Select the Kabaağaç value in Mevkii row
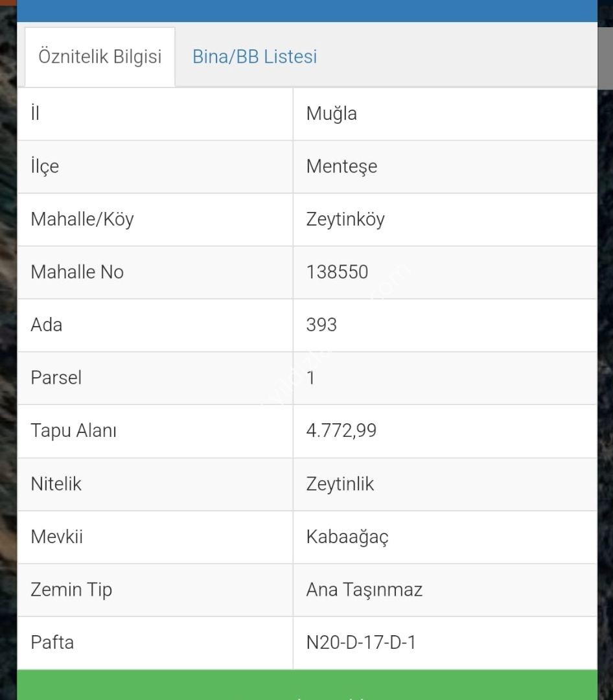 pos(347,537)
